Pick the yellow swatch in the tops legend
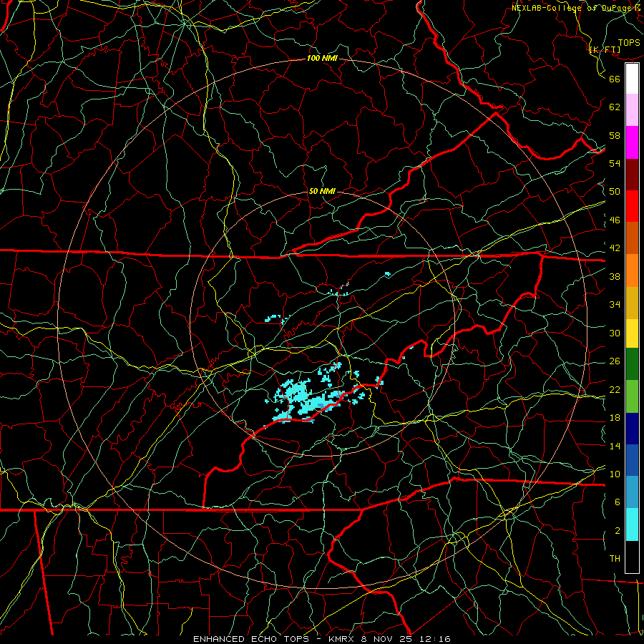This screenshot has height=644, width=644. point(632,333)
